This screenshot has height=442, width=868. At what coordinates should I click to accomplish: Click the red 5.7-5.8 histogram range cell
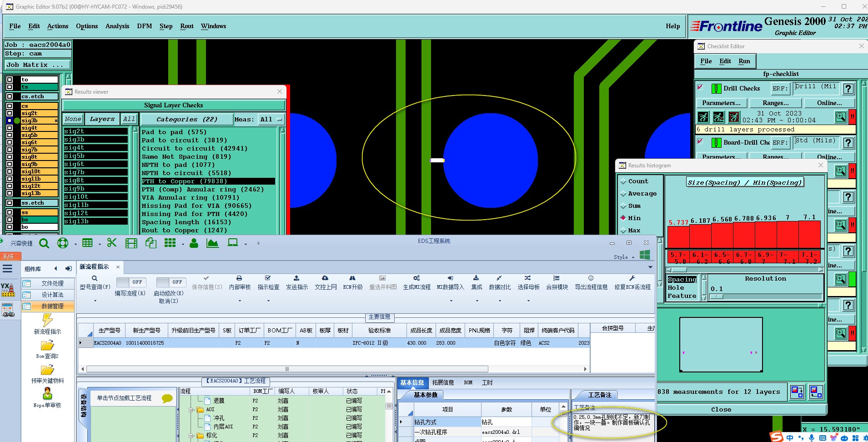(678, 258)
